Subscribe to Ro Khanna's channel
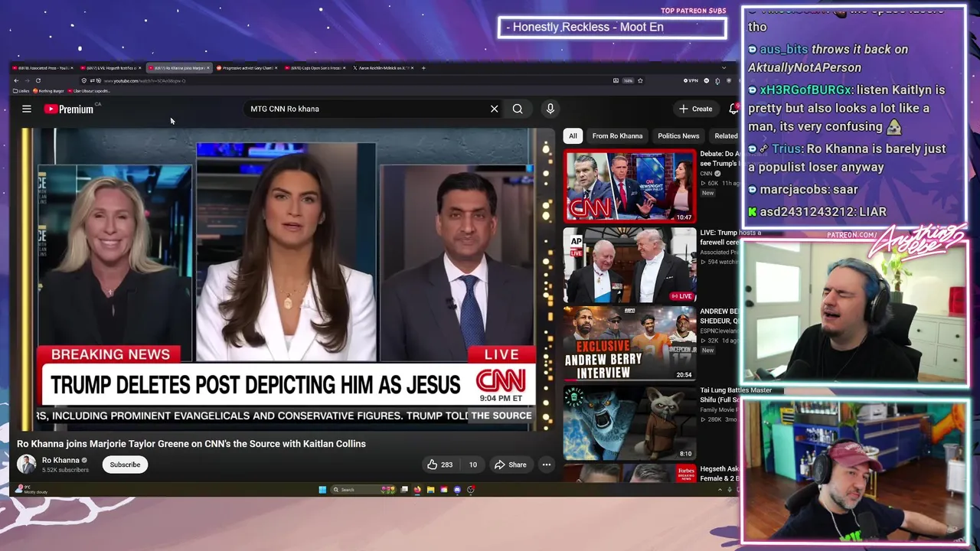 click(125, 465)
